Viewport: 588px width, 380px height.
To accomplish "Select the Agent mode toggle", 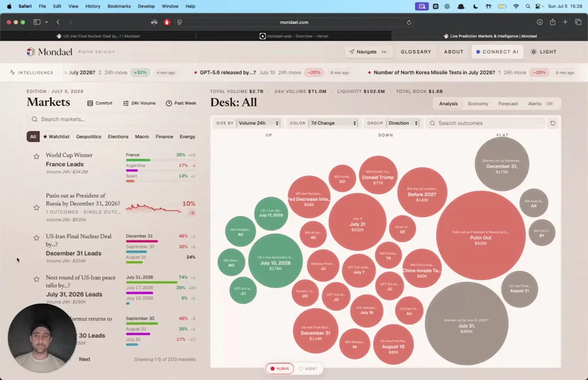I will click(308, 369).
